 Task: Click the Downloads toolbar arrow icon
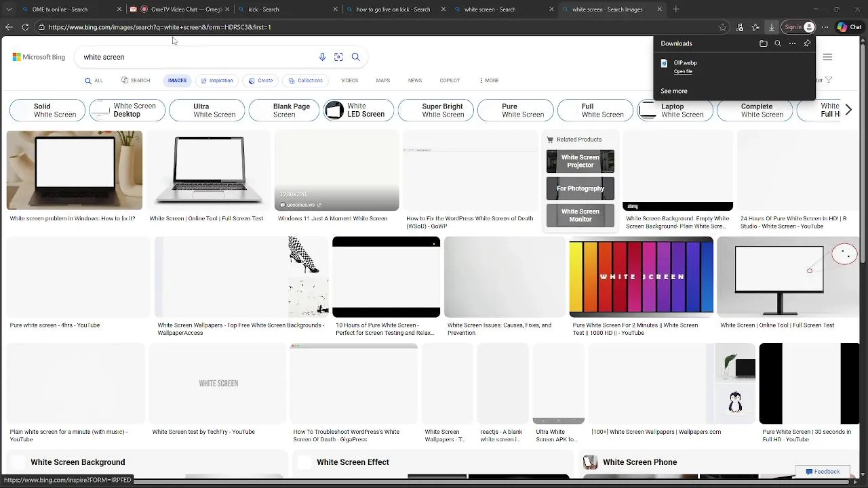772,27
